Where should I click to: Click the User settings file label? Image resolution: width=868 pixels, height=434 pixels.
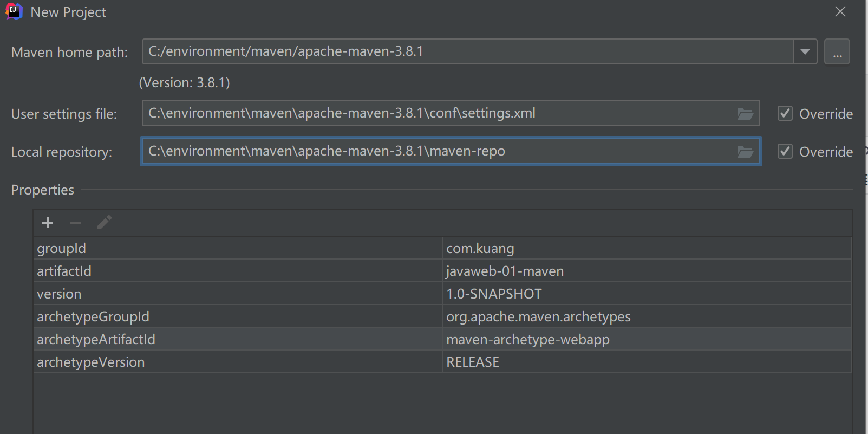tap(64, 114)
